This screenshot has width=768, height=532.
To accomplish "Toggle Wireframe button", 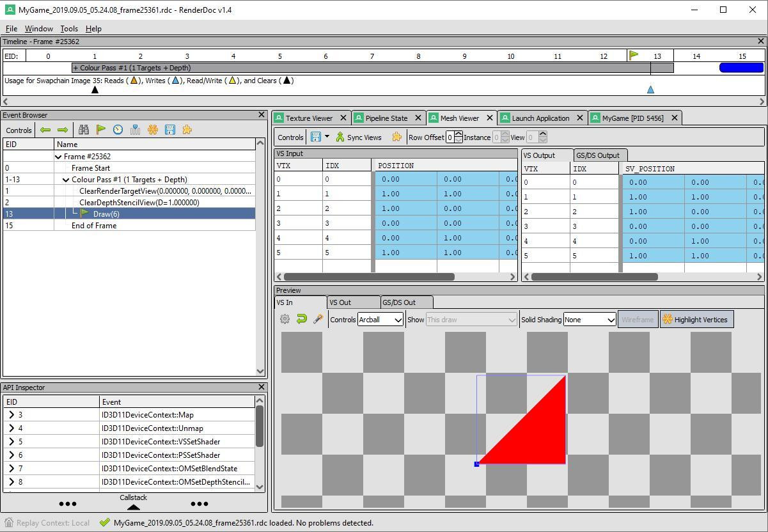I will coord(638,320).
